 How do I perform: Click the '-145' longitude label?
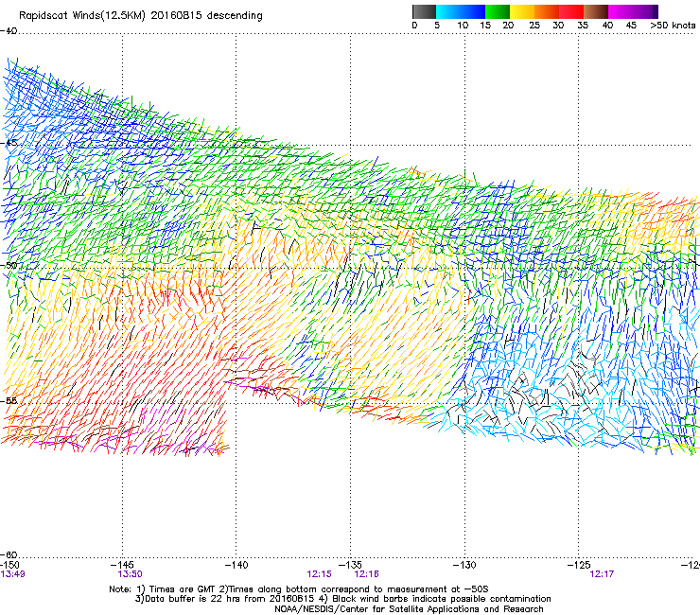pyautogui.click(x=122, y=565)
